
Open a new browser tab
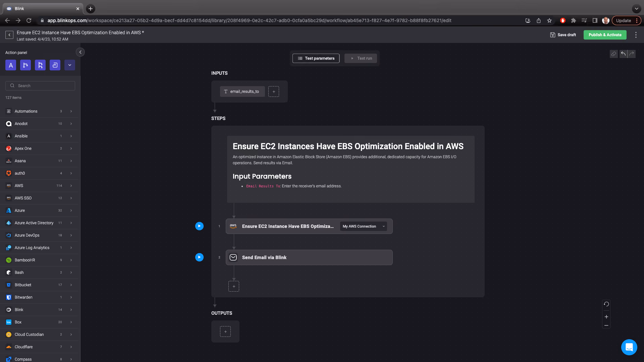tap(91, 9)
